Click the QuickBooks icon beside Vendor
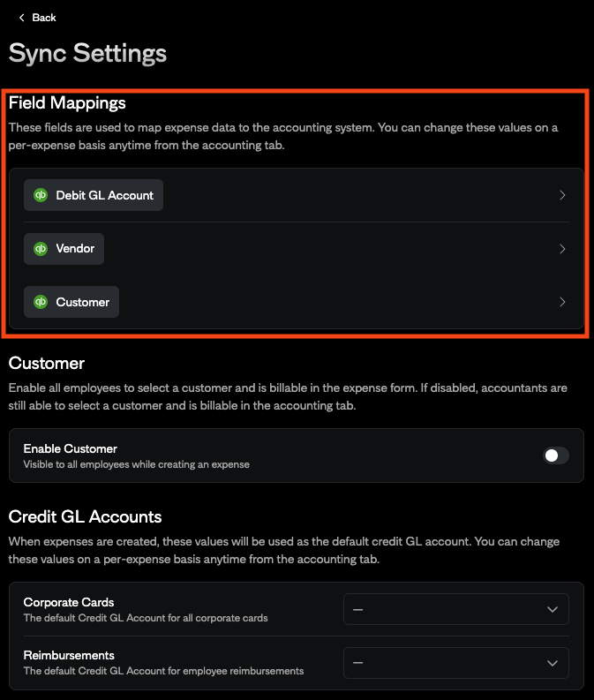The width and height of the screenshot is (594, 700). coord(40,249)
